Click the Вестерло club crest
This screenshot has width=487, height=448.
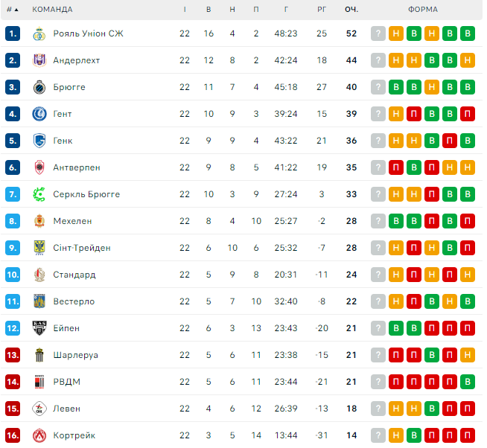(39, 301)
